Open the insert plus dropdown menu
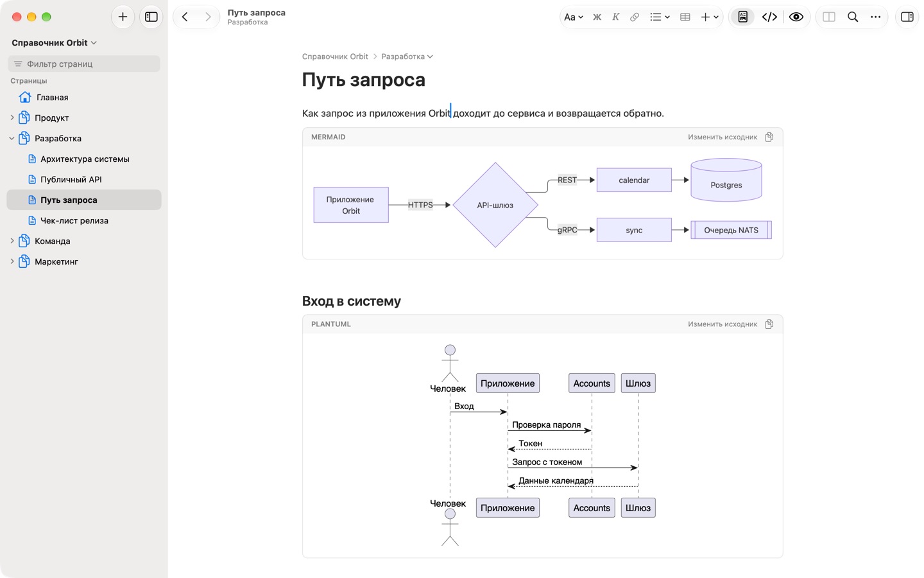 (x=710, y=17)
